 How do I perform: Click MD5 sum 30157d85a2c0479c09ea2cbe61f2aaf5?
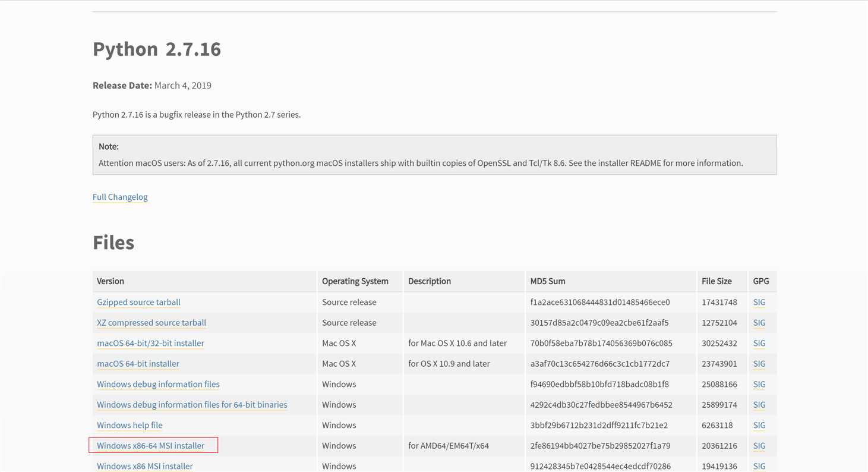(x=599, y=323)
